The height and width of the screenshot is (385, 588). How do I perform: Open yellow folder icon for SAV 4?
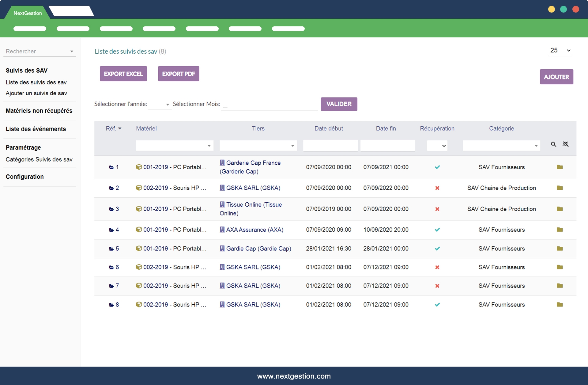560,230
